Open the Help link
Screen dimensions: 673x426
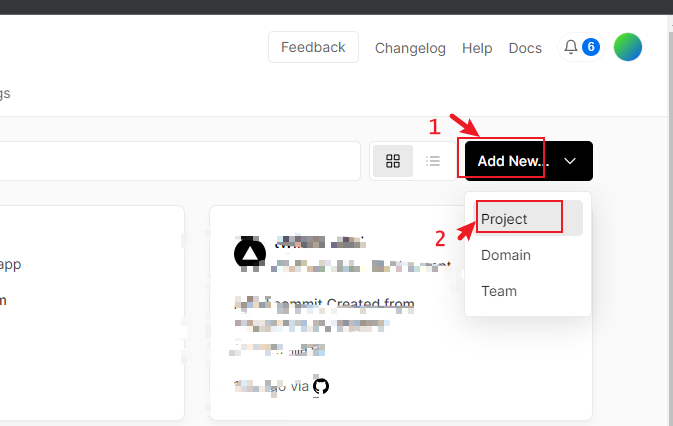477,48
